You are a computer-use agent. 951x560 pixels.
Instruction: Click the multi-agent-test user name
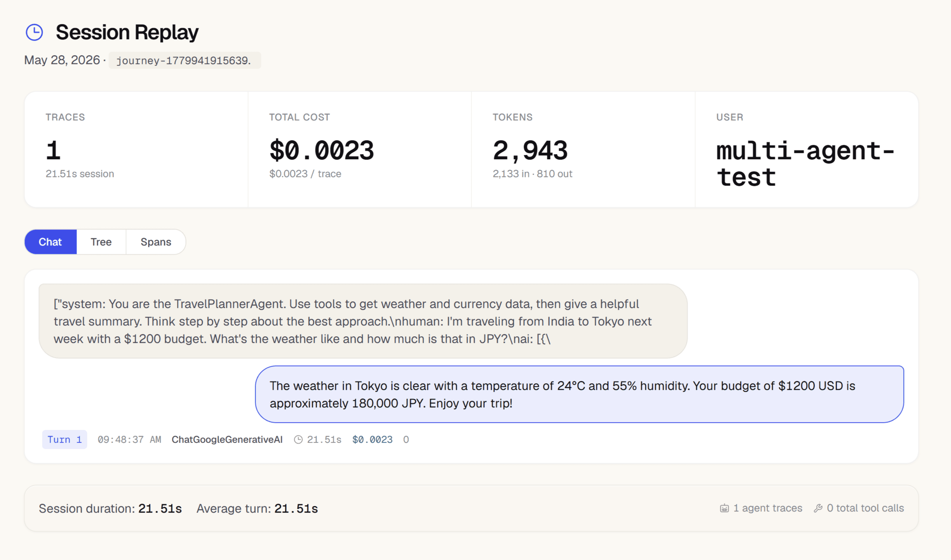(805, 163)
